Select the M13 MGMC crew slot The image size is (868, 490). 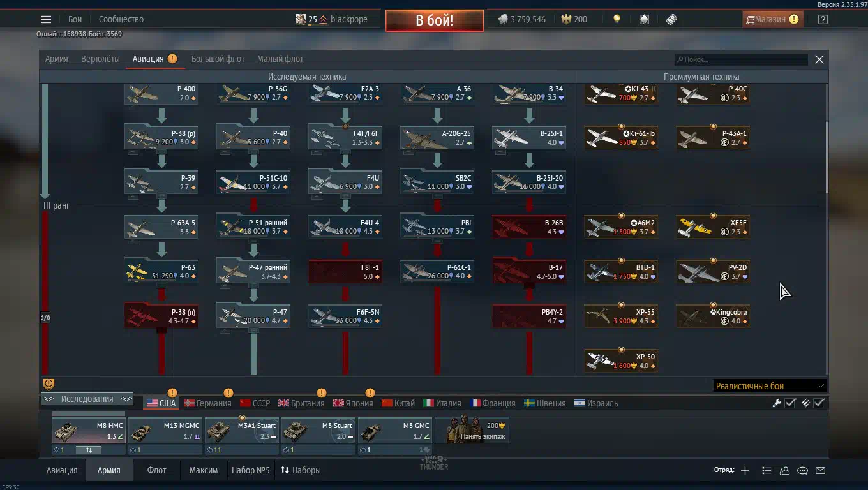[165, 430]
